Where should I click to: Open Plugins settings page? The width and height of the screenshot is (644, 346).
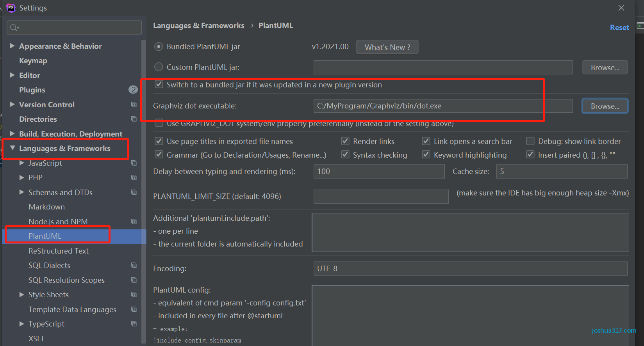(x=32, y=90)
